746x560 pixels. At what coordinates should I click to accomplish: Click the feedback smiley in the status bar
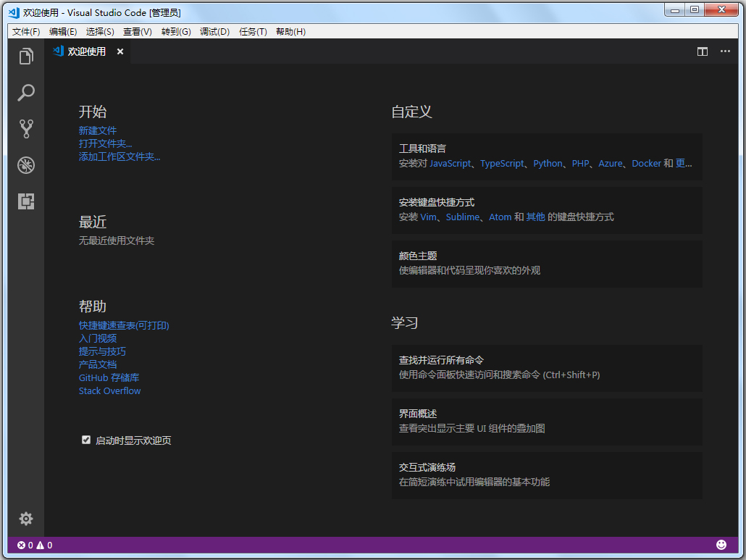tap(721, 544)
